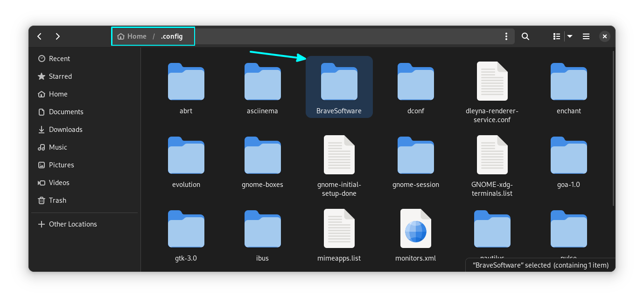Open the view options menu
Viewport: 644px width, 303px height.
click(x=570, y=36)
